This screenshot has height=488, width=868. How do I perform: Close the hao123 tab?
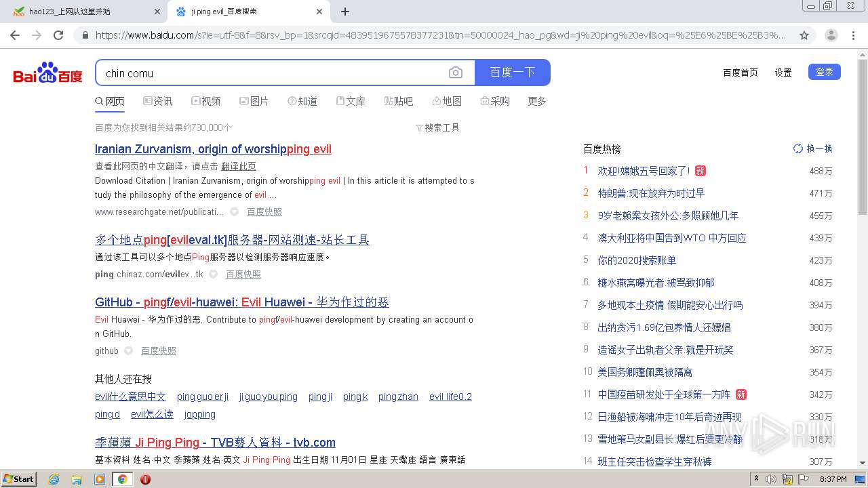pyautogui.click(x=157, y=12)
